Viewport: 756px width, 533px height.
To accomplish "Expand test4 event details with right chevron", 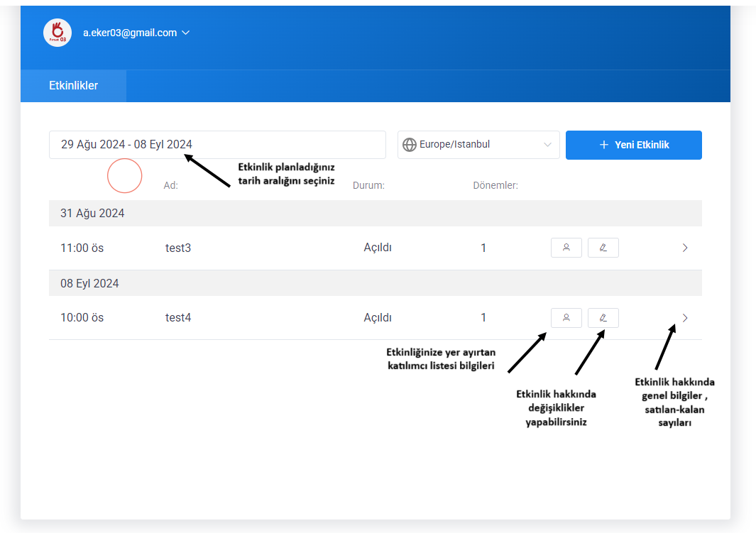I will [x=684, y=318].
